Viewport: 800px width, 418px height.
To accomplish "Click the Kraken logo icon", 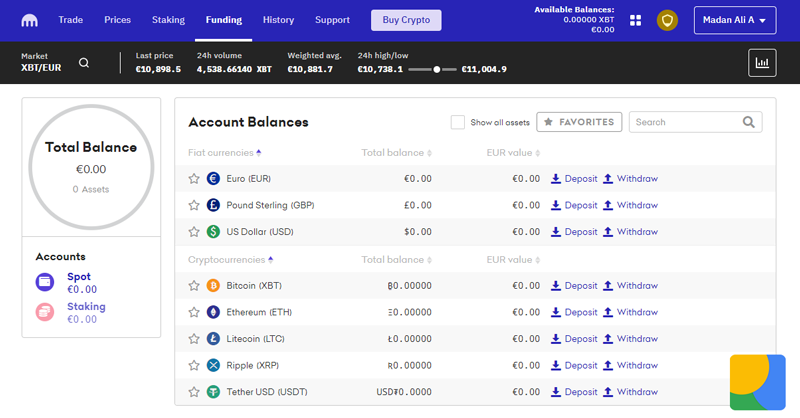I will tap(30, 20).
